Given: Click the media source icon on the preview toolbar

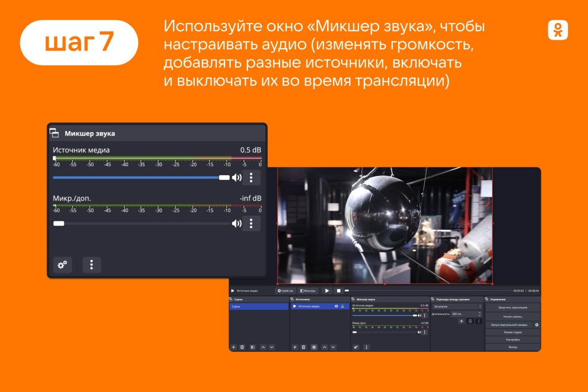Looking at the screenshot, I should click(x=233, y=291).
